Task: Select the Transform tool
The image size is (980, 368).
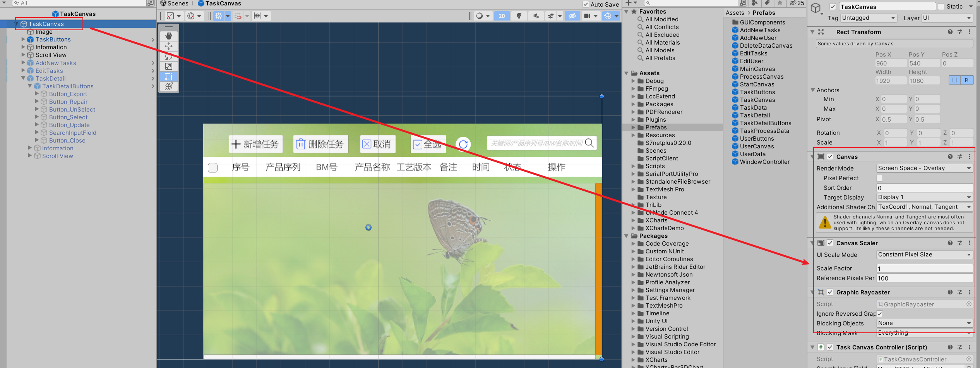Action: click(169, 86)
